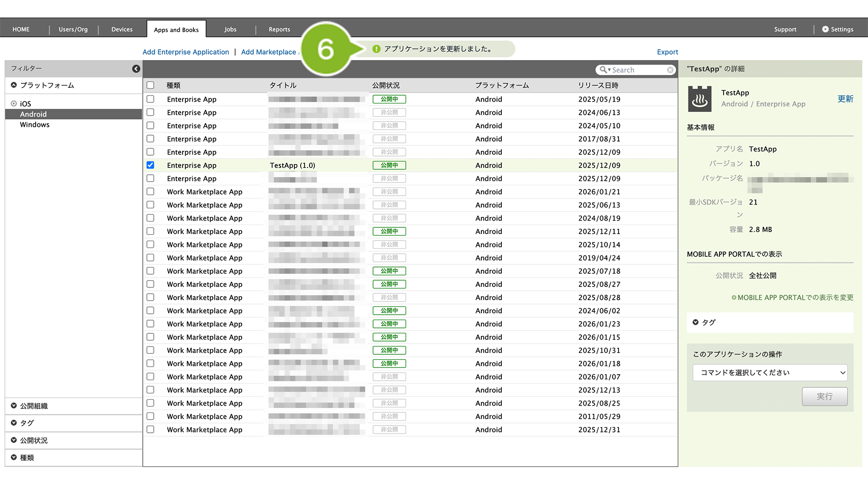This screenshot has width=868, height=488.
Task: Click the 更新 link for TestApp
Action: [x=845, y=99]
